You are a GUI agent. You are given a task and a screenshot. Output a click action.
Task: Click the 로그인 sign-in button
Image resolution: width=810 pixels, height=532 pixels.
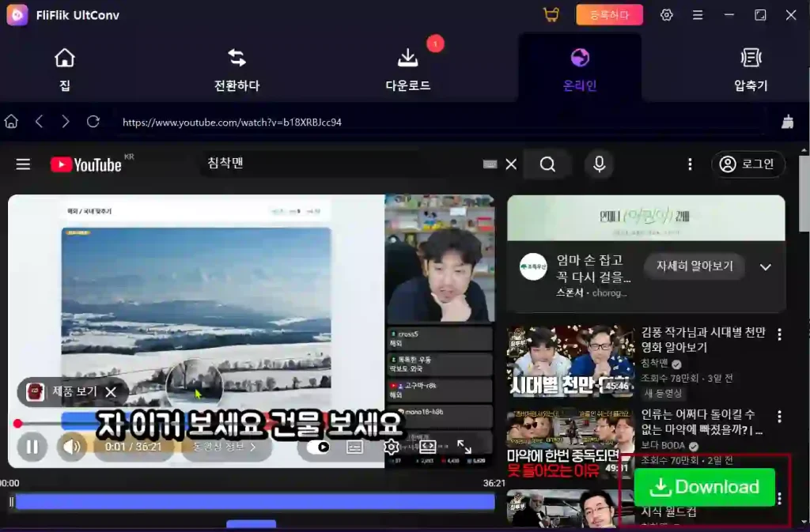(x=748, y=164)
